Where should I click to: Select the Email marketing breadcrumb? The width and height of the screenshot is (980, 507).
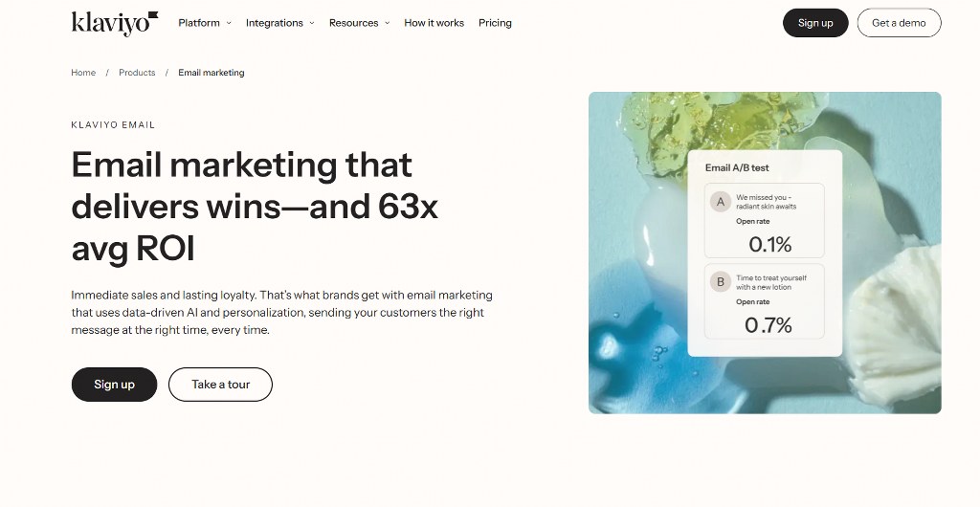212,73
